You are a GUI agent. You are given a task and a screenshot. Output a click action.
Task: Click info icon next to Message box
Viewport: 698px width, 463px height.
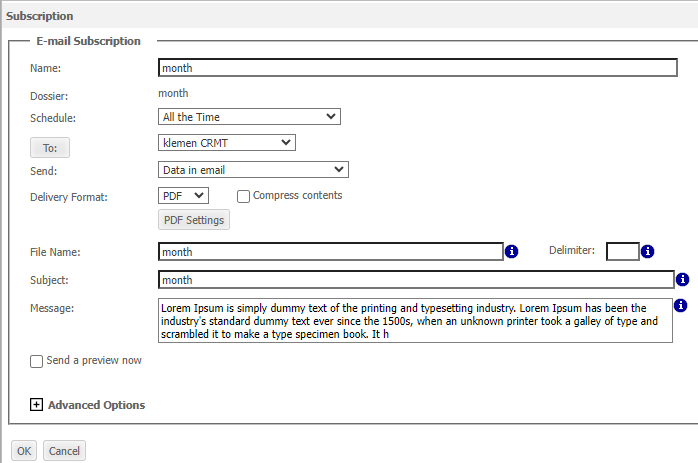[680, 305]
